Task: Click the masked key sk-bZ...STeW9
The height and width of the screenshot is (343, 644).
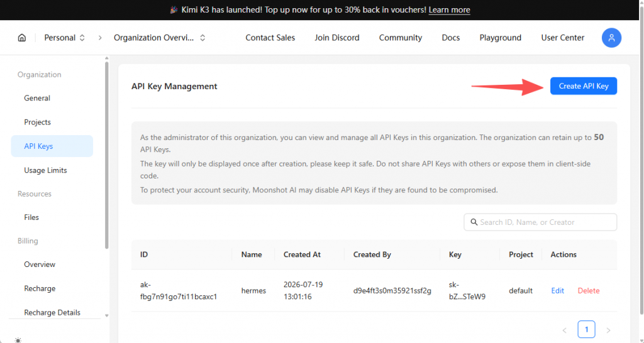Action: click(467, 290)
